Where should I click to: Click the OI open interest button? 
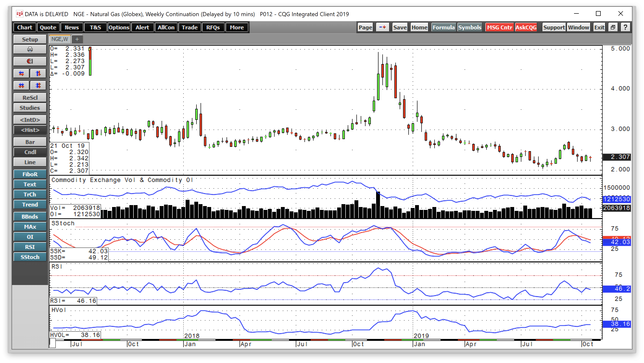[30, 237]
